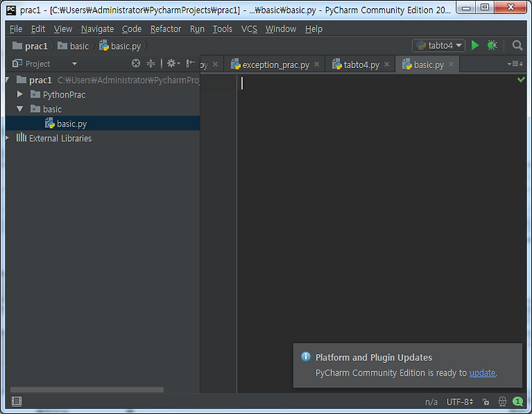
Task: Toggle tool window buttons in status bar corner
Action: 16,401
